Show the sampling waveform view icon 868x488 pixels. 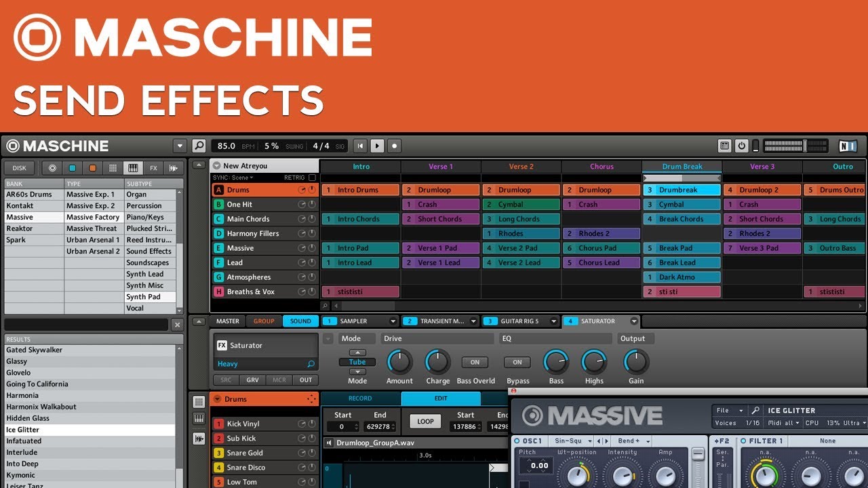(199, 438)
